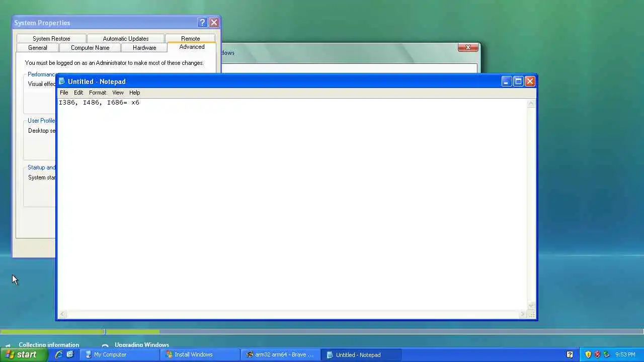Click the help tray icon with question mark
The width and height of the screenshot is (644, 362).
[570, 354]
